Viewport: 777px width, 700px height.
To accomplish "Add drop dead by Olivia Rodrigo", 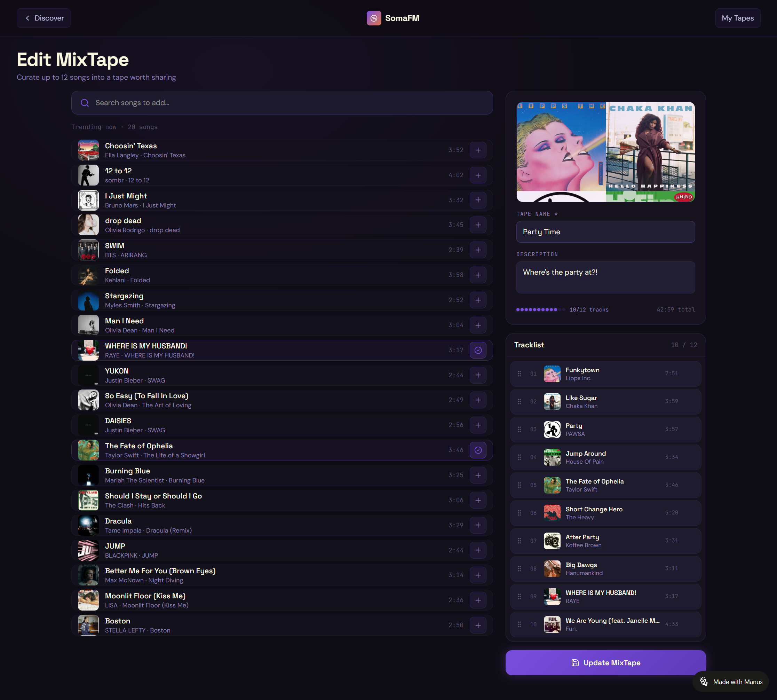I will click(478, 225).
